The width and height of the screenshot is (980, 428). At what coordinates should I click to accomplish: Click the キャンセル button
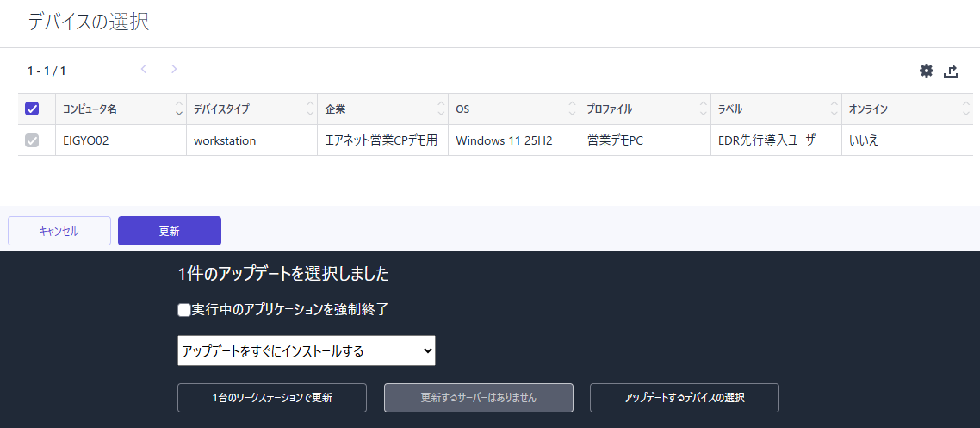[59, 231]
